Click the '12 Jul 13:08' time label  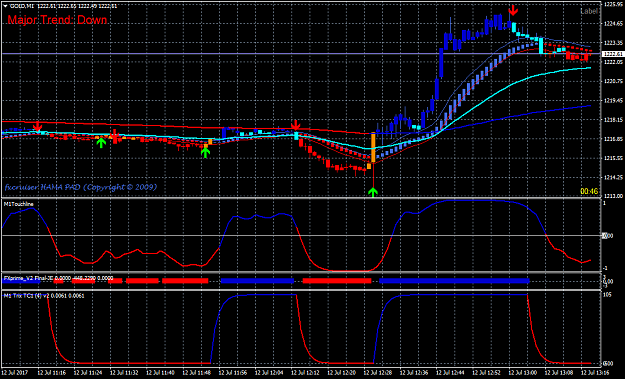(x=559, y=373)
